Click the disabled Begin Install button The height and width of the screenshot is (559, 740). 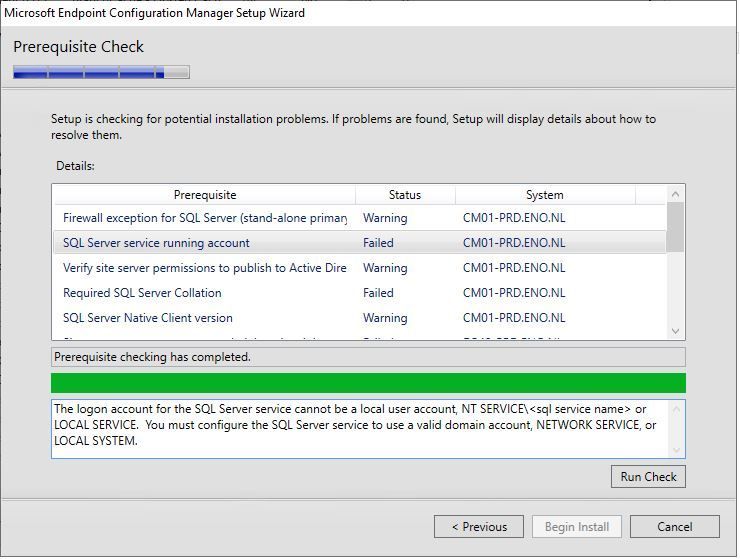(577, 526)
